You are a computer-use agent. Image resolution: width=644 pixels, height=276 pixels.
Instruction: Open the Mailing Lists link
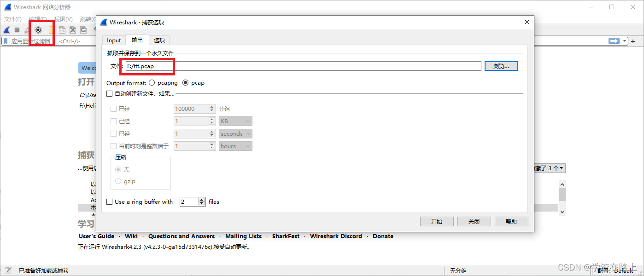(243, 236)
